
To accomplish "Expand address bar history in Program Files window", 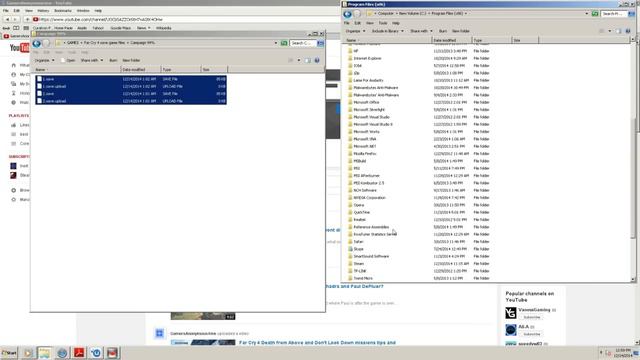I will tap(587, 14).
